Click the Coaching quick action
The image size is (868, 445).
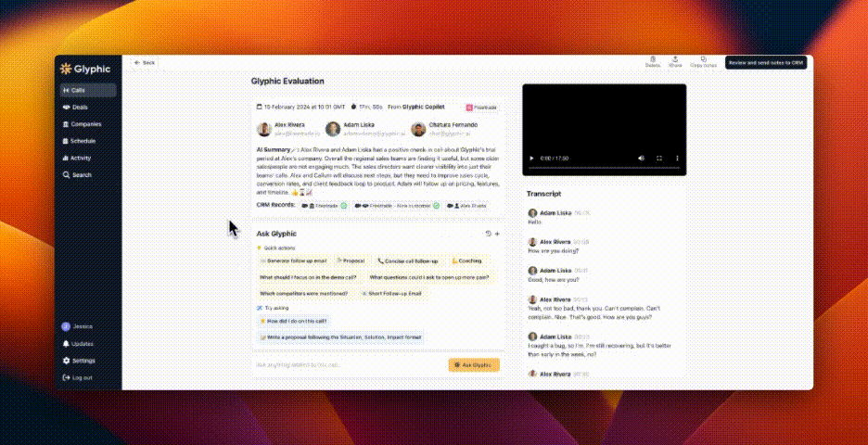466,261
